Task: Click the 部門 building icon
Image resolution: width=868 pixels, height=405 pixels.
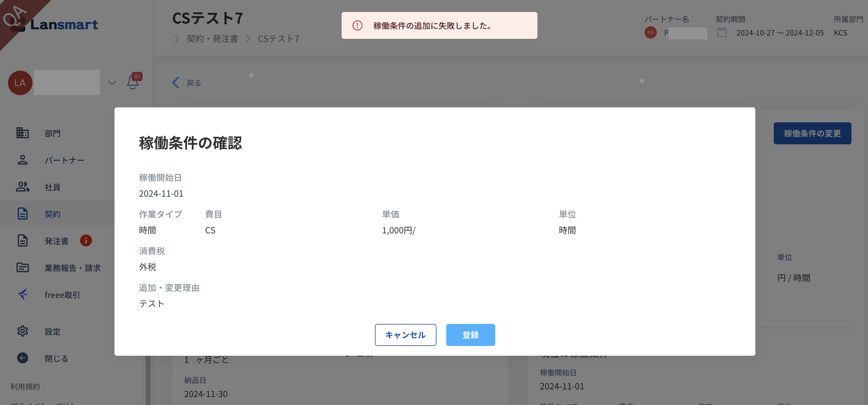Action: pos(23,133)
